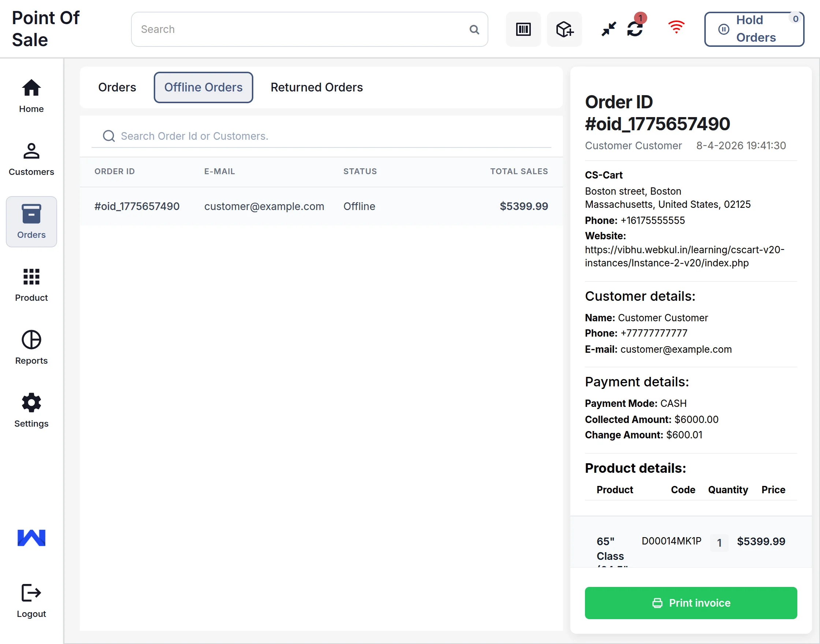Click the Logout icon
Image resolution: width=820 pixels, height=644 pixels.
click(31, 600)
